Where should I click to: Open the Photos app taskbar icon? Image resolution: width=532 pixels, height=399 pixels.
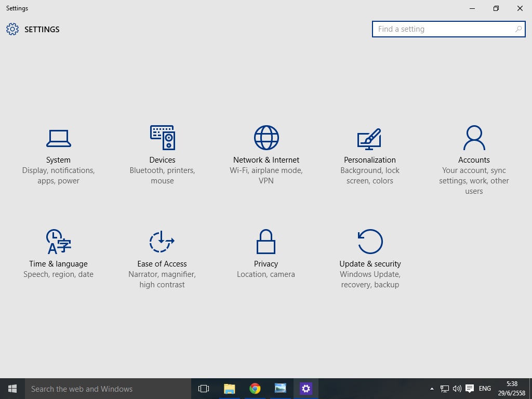(280, 389)
